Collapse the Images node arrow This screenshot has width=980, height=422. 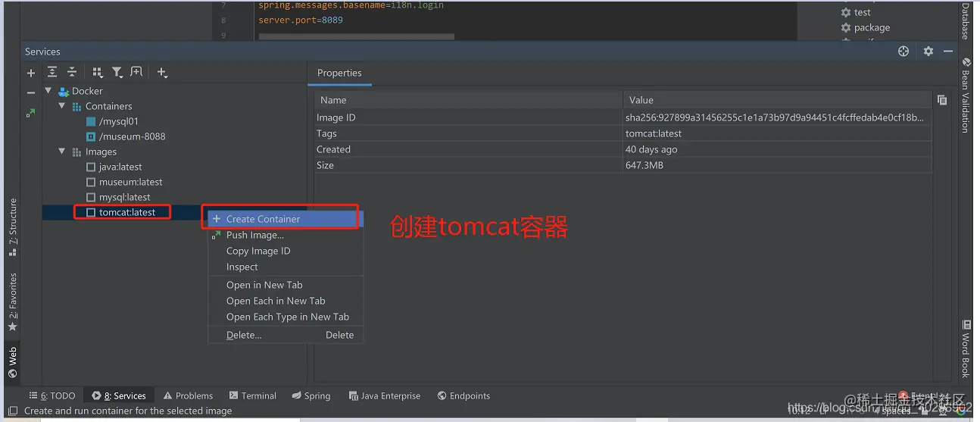[x=62, y=152]
